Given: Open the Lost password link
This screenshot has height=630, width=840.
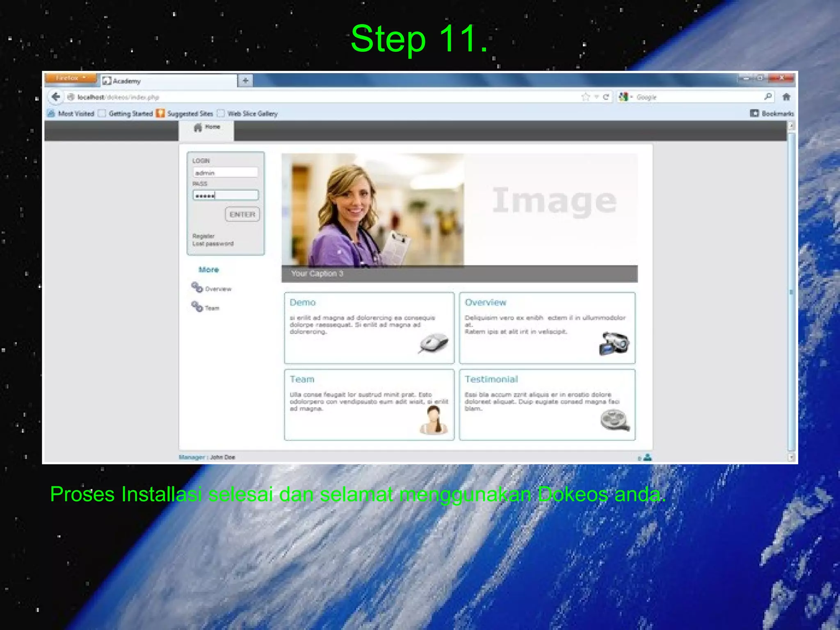Looking at the screenshot, I should tap(213, 244).
